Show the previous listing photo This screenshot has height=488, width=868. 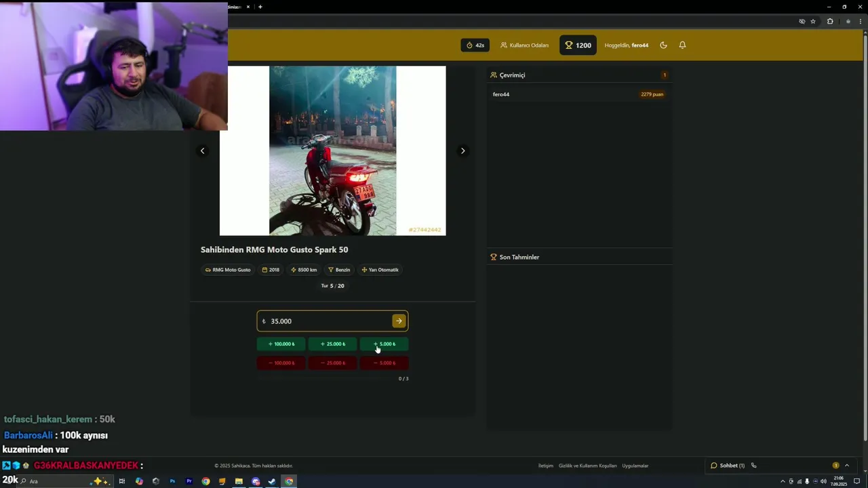coord(202,151)
